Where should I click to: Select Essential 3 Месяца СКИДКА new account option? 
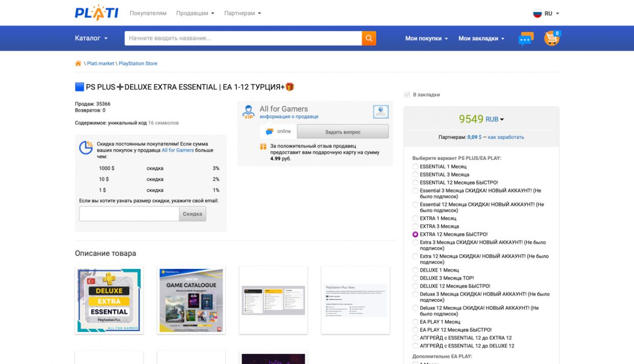click(415, 191)
